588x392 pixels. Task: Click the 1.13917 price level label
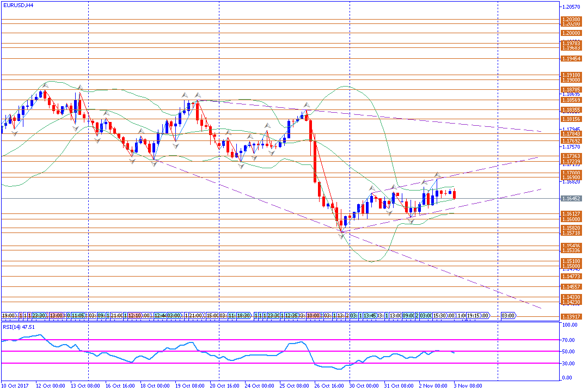571,317
